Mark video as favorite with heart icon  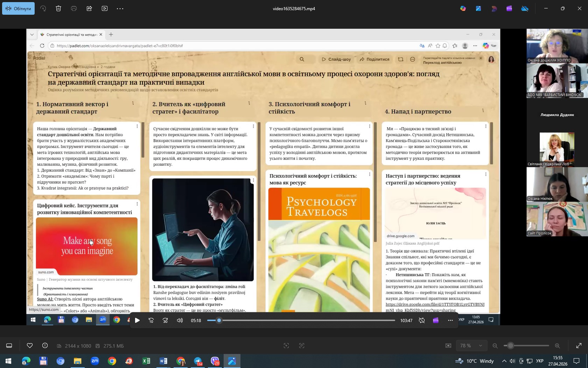coord(30,346)
